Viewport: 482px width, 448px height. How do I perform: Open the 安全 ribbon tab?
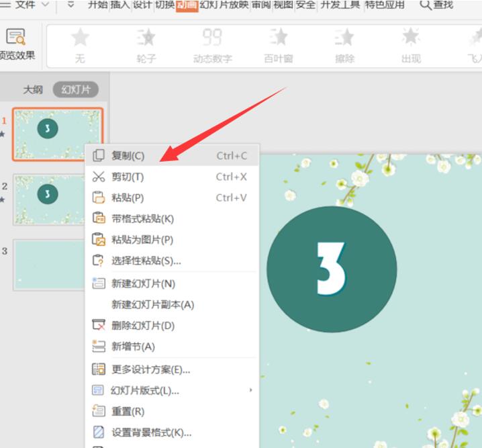pyautogui.click(x=305, y=5)
